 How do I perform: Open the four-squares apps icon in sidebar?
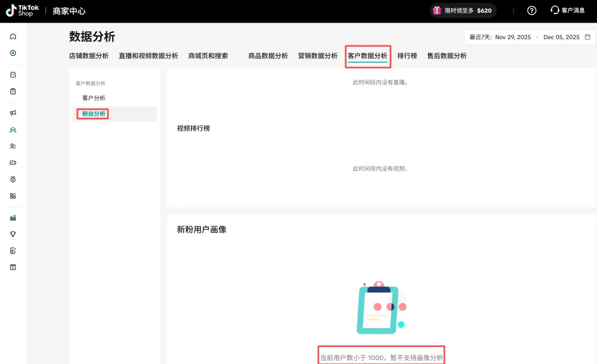click(x=13, y=196)
